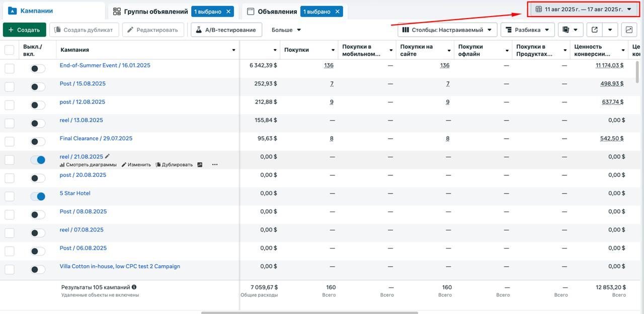Click the total spend 7 059,67 $
This screenshot has height=314, width=644.
pos(263,287)
